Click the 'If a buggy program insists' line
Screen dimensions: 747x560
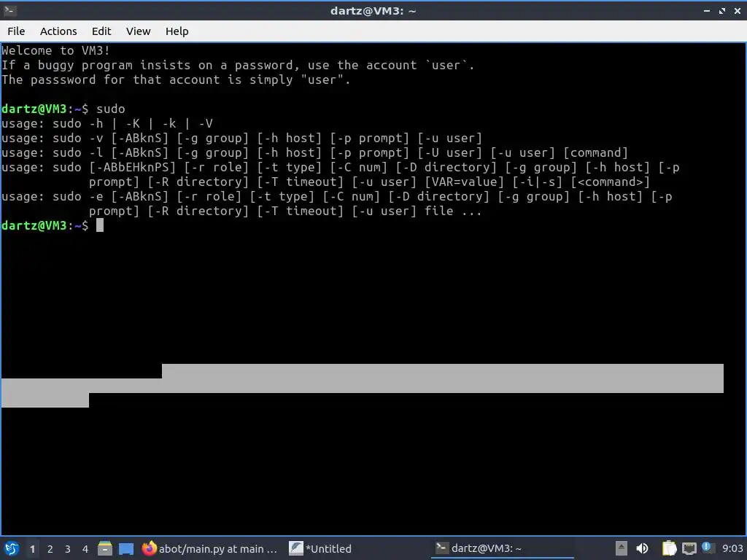[238, 65]
